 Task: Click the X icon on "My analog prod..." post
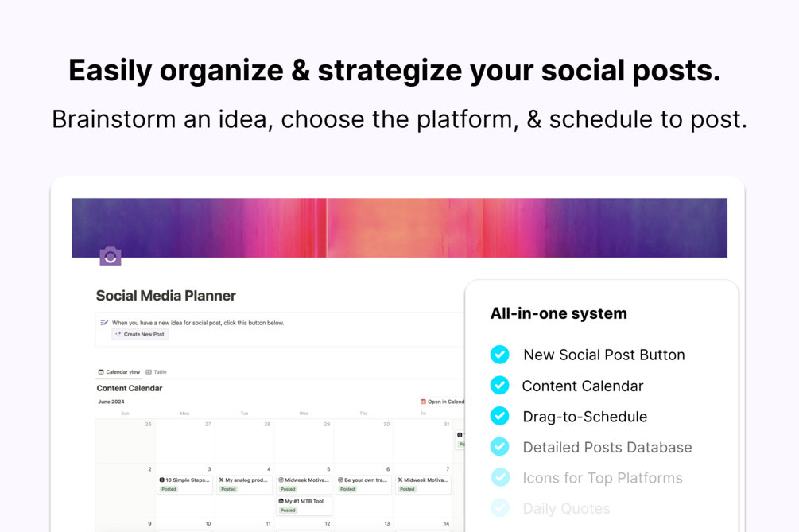[222, 480]
